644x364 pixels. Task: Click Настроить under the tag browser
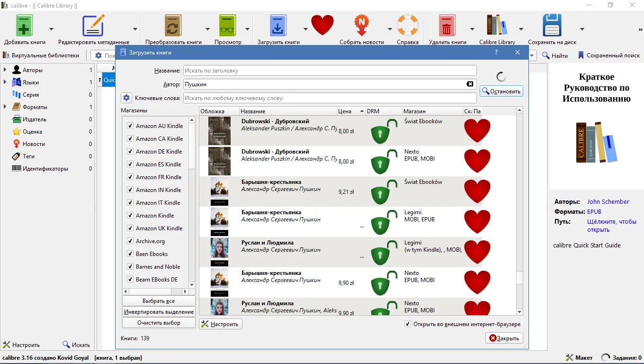tap(21, 345)
